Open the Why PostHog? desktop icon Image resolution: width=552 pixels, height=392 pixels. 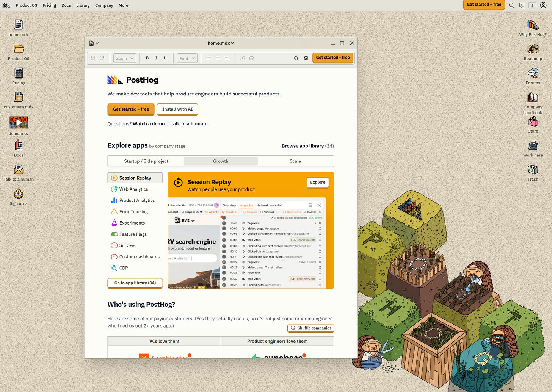pos(533,25)
